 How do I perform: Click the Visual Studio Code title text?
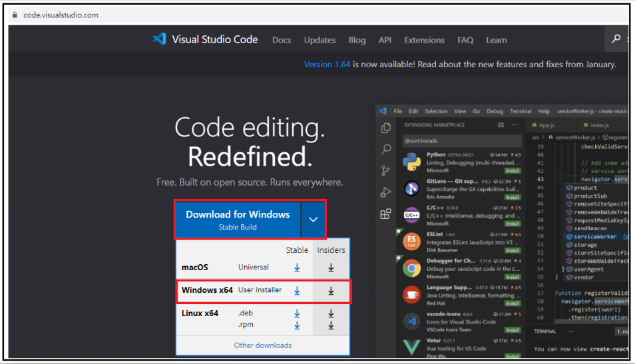pos(214,39)
